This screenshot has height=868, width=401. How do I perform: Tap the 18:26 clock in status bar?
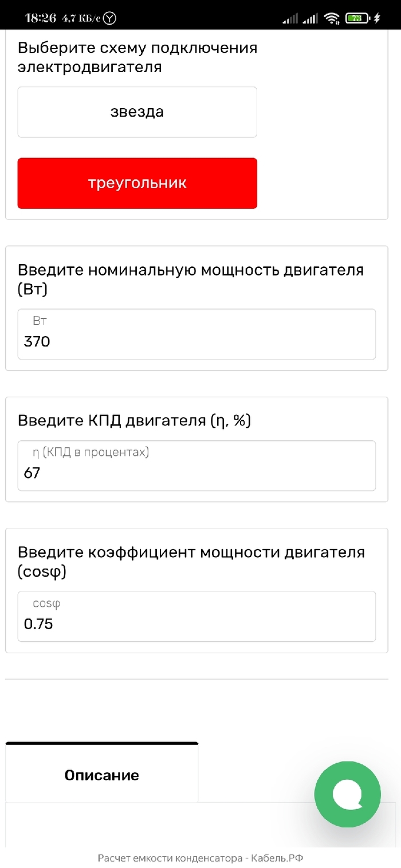(x=41, y=18)
